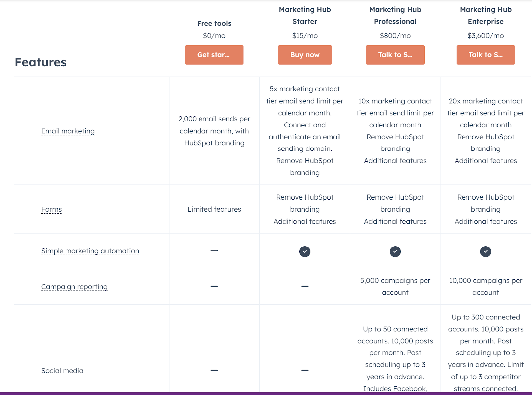532x395 pixels.
Task: Click Buy now for Marketing Hub Starter
Action: click(x=305, y=55)
